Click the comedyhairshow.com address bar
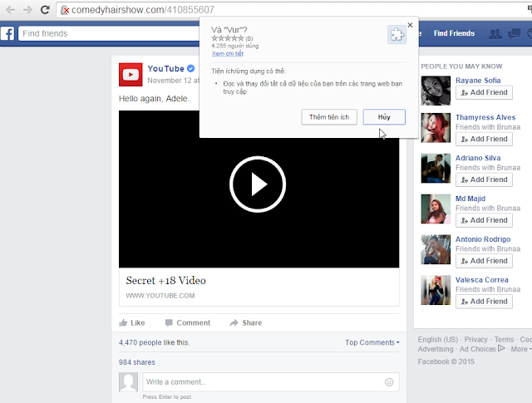The width and height of the screenshot is (532, 403). click(292, 10)
